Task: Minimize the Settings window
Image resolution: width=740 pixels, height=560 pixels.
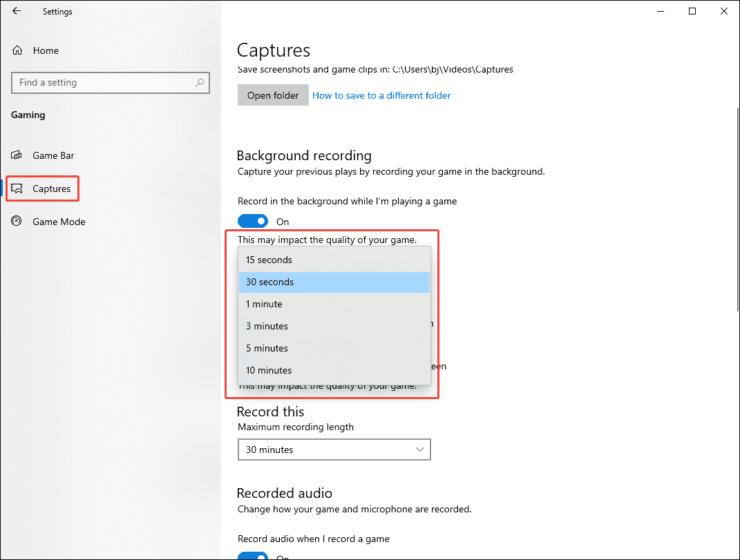Action: pyautogui.click(x=661, y=11)
